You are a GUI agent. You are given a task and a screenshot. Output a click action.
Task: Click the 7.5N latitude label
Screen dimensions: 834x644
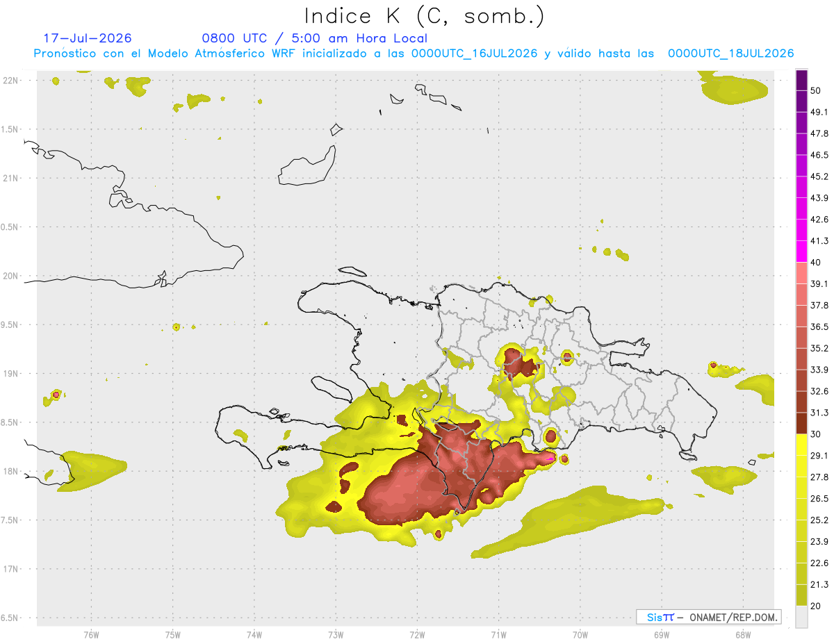click(10, 520)
